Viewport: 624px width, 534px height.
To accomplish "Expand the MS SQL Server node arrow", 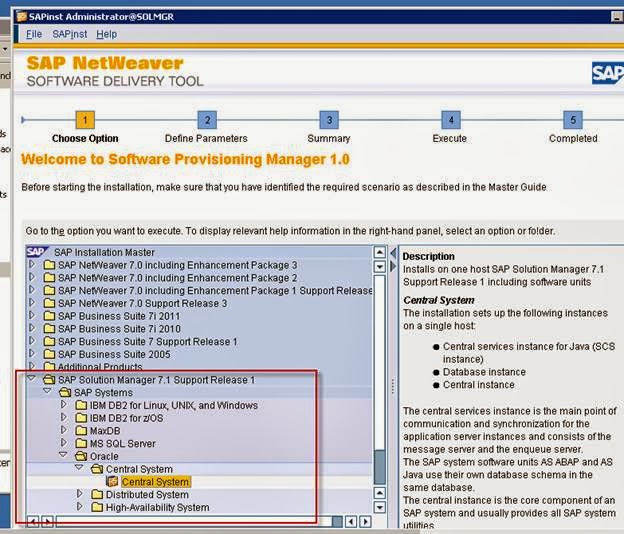I will 64,442.
